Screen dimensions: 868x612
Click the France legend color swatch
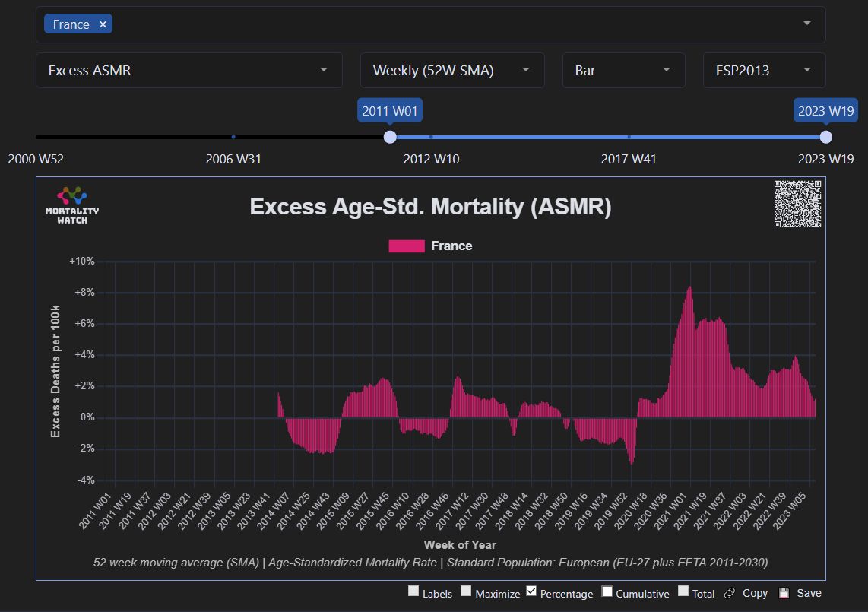(x=406, y=246)
